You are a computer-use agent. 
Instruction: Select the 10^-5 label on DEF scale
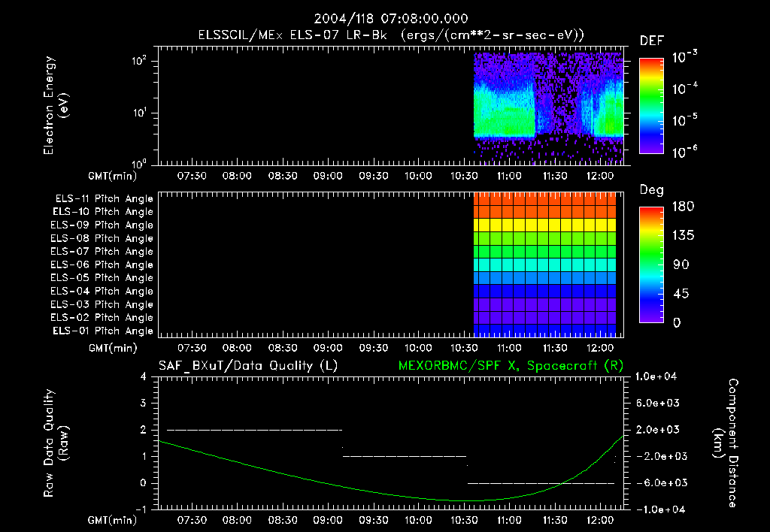pos(684,120)
